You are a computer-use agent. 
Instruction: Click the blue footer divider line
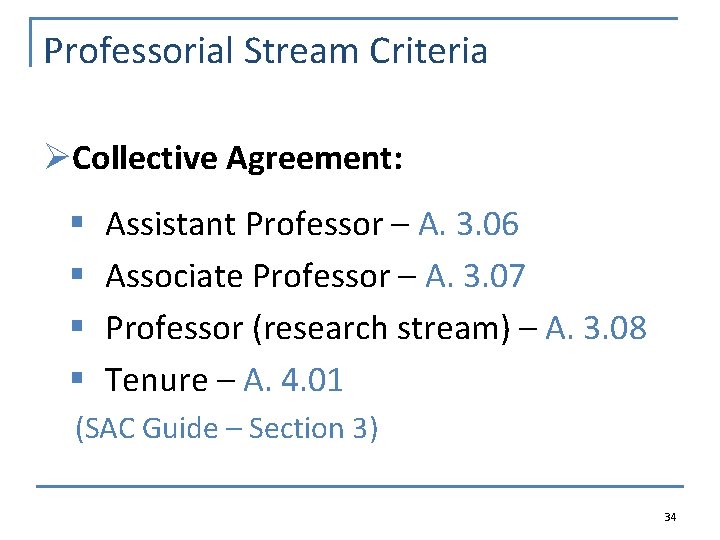(360, 486)
